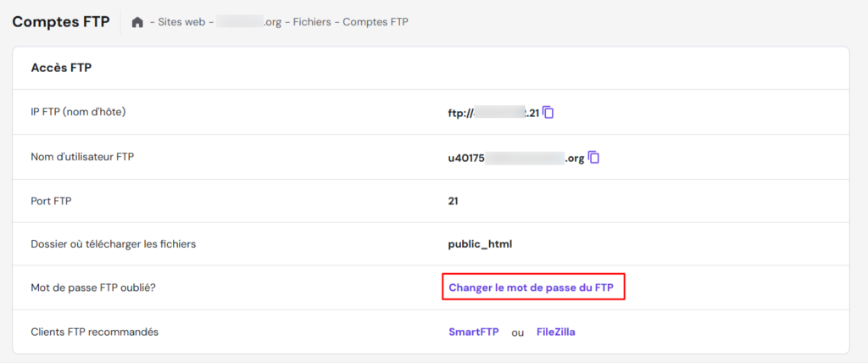
Task: Click Changer le mot de passe du FTP
Action: [531, 288]
